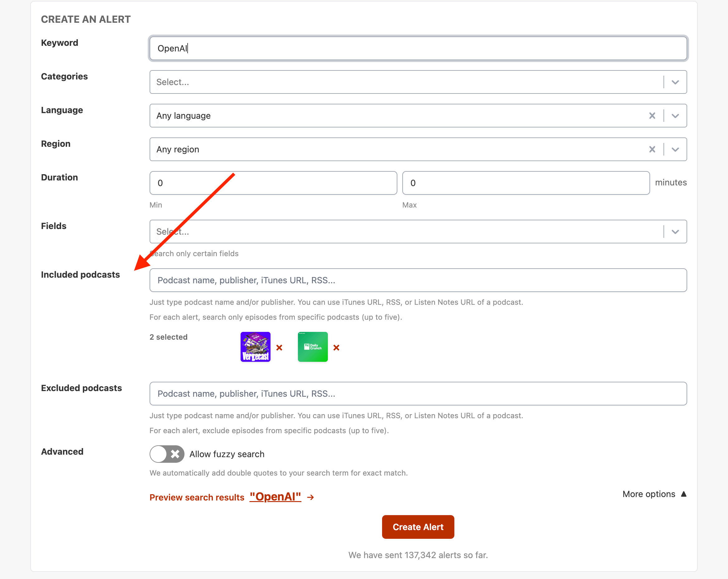Image resolution: width=728 pixels, height=579 pixels.
Task: Click the Preview search results text
Action: [197, 497]
